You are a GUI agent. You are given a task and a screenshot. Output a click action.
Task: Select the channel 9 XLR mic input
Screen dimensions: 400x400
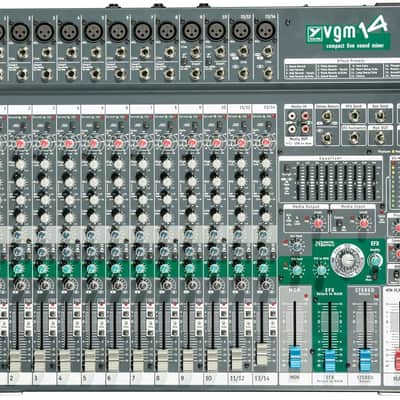192,31
